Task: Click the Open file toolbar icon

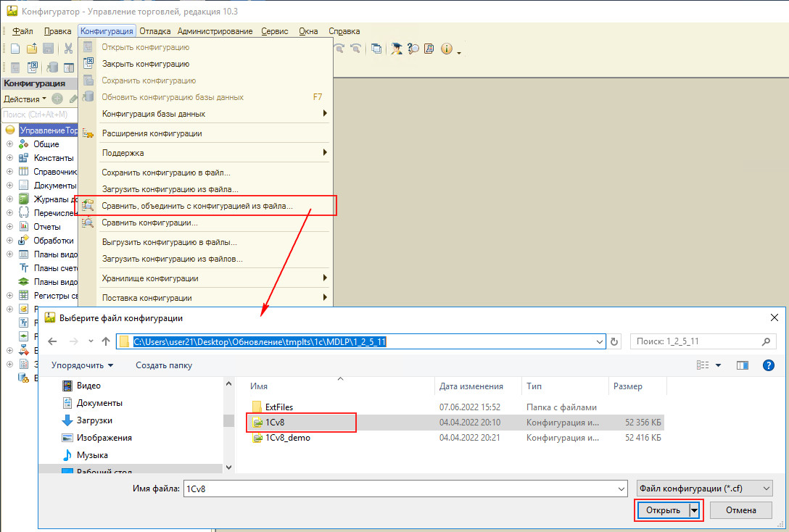Action: point(32,49)
